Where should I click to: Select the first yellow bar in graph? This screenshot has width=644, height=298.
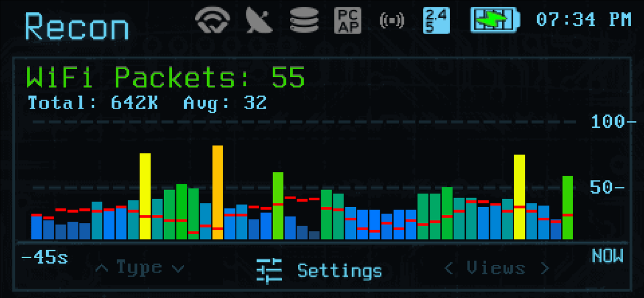click(x=145, y=197)
